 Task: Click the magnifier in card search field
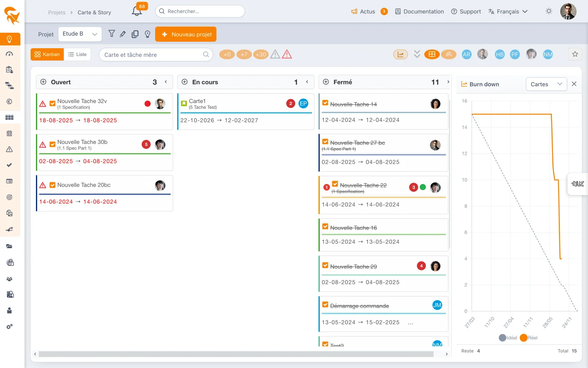(x=206, y=54)
